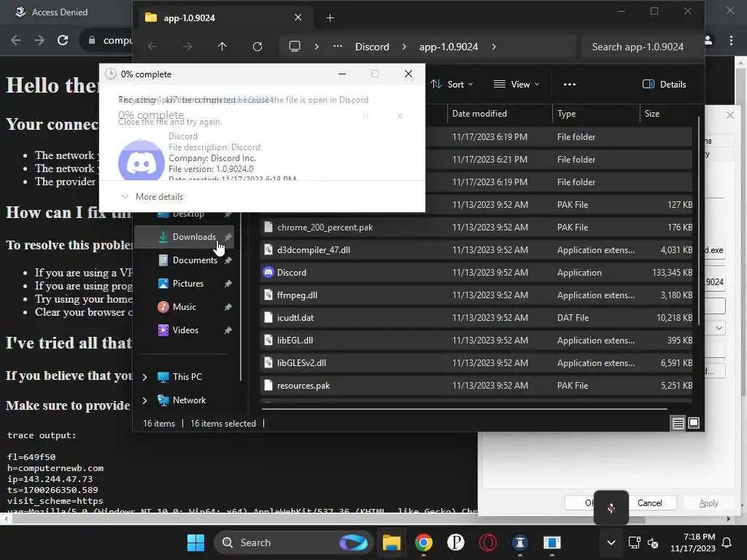
Task: Sort files by Date modified column
Action: (499, 114)
